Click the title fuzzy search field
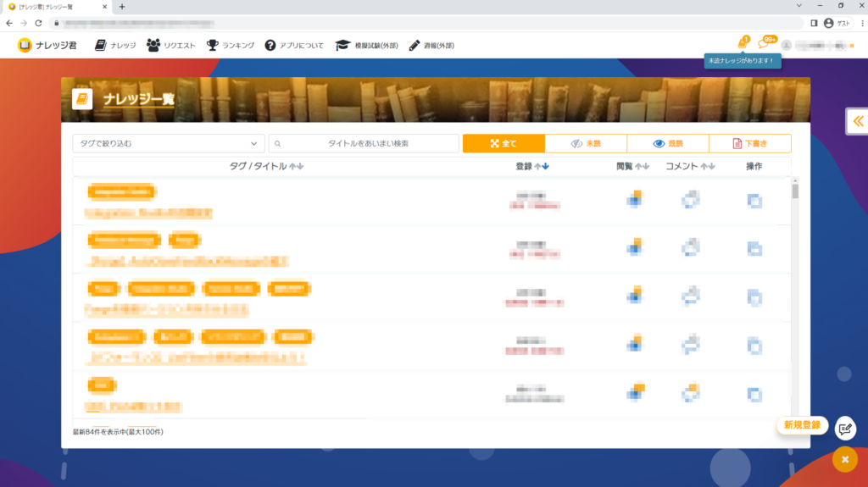The width and height of the screenshot is (868, 487). 363,144
